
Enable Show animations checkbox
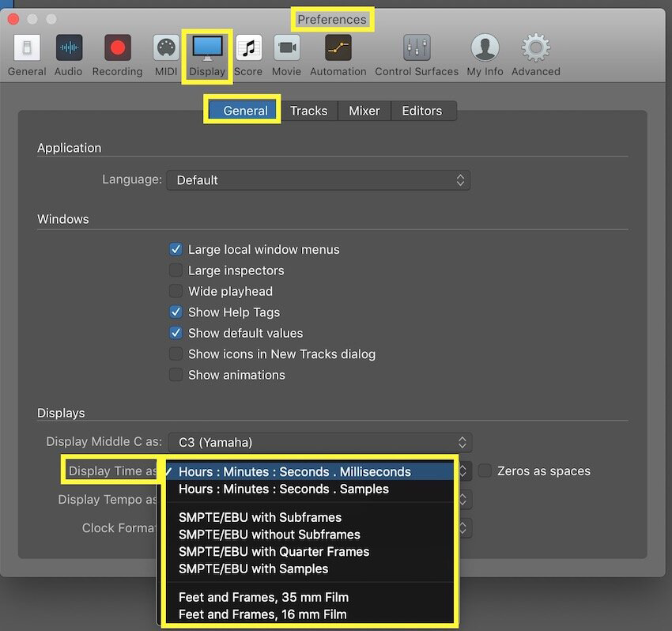coord(176,375)
